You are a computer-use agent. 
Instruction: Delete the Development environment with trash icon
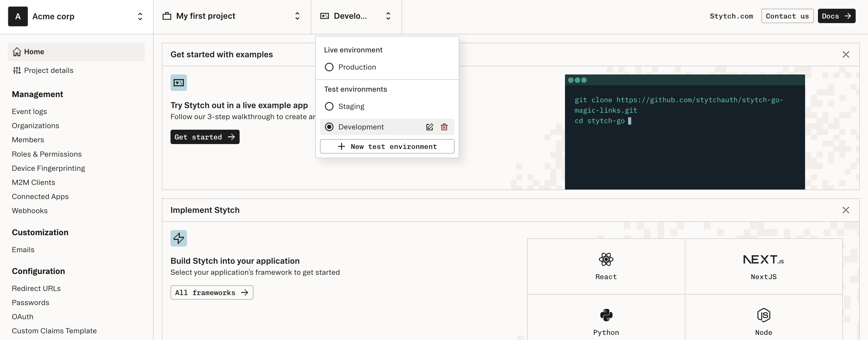click(444, 127)
